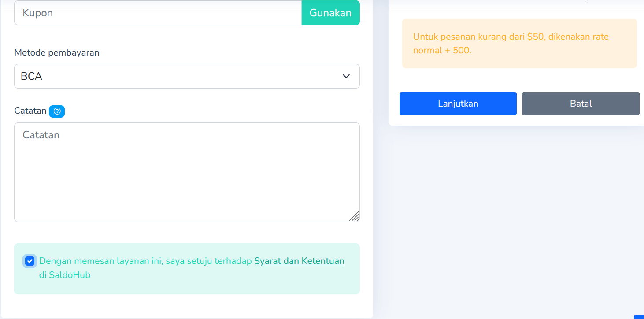Click the chevron arrow in the BCA selector
Image resolution: width=644 pixels, height=319 pixels.
click(346, 76)
